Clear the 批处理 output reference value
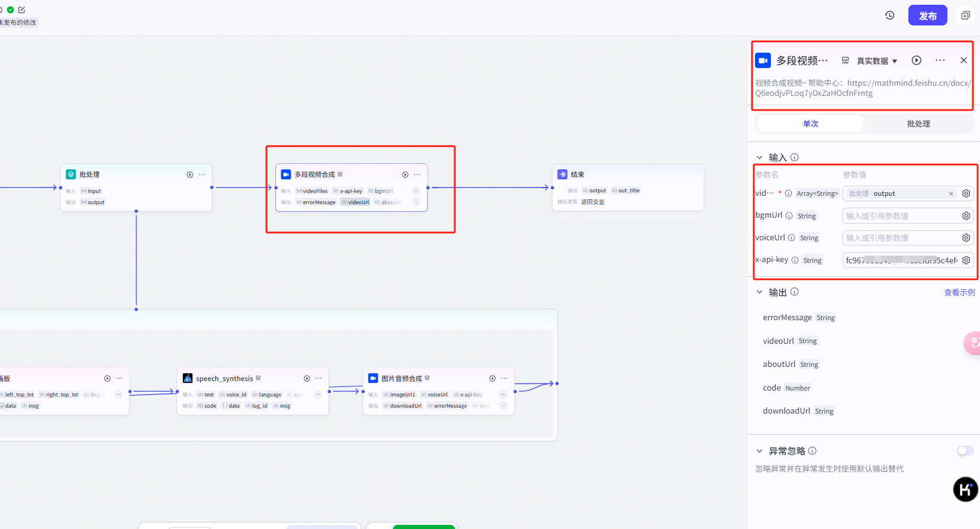Viewport: 980px width, 529px height. [951, 193]
